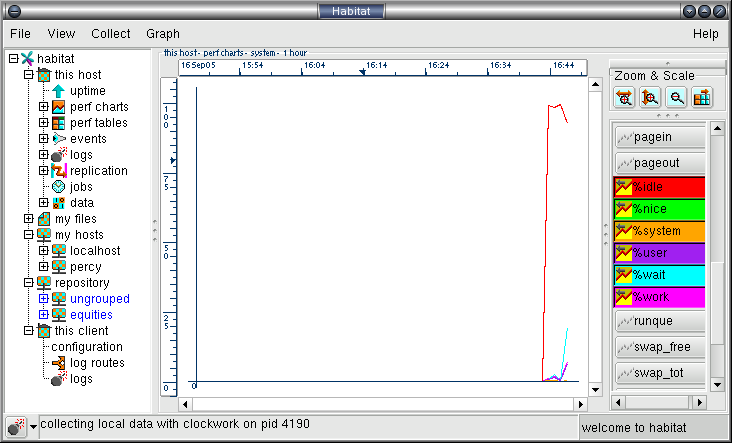This screenshot has height=443, width=732.
Task: Click the log routes icon
Action: (58, 363)
